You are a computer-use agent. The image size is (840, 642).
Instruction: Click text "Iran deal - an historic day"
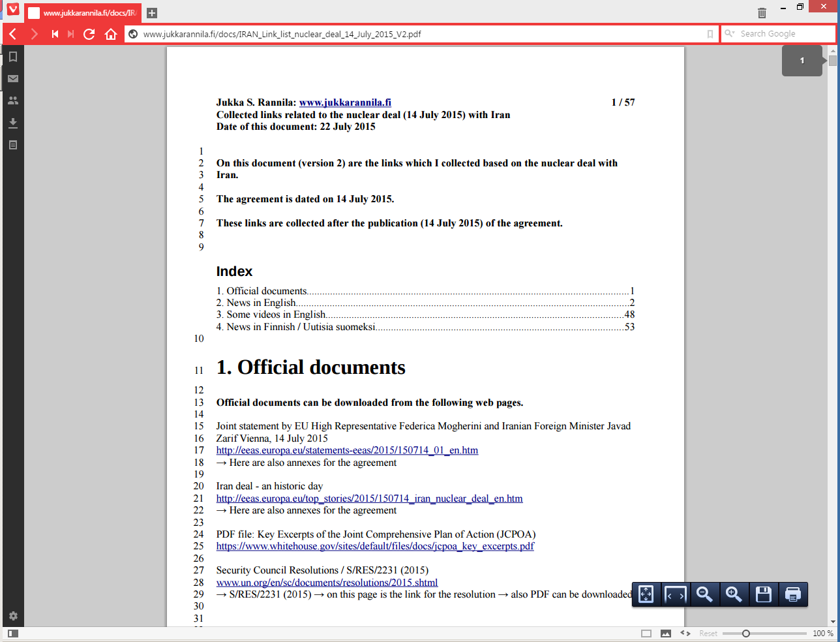269,486
